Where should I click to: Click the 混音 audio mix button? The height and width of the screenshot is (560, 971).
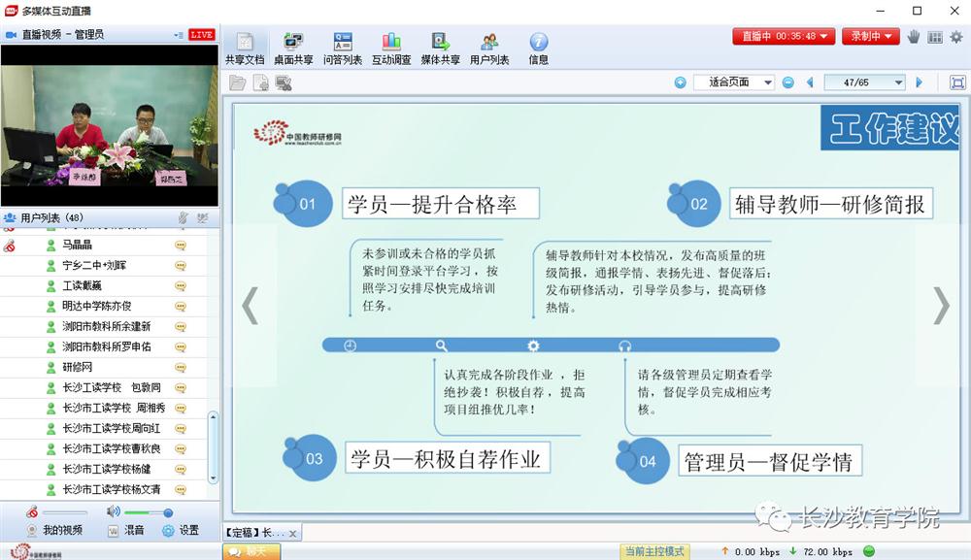click(126, 531)
